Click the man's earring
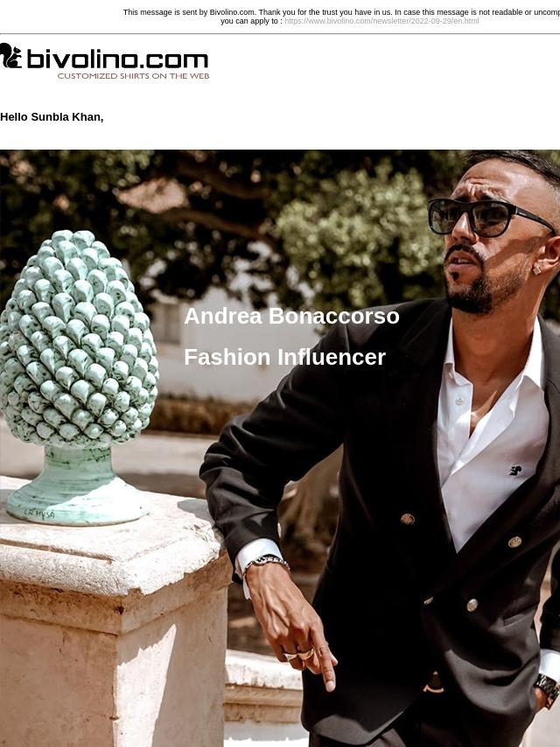 click(537, 269)
